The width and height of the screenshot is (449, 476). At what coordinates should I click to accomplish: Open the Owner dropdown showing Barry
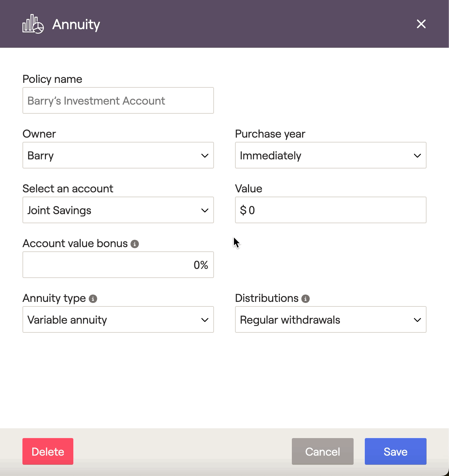point(118,155)
